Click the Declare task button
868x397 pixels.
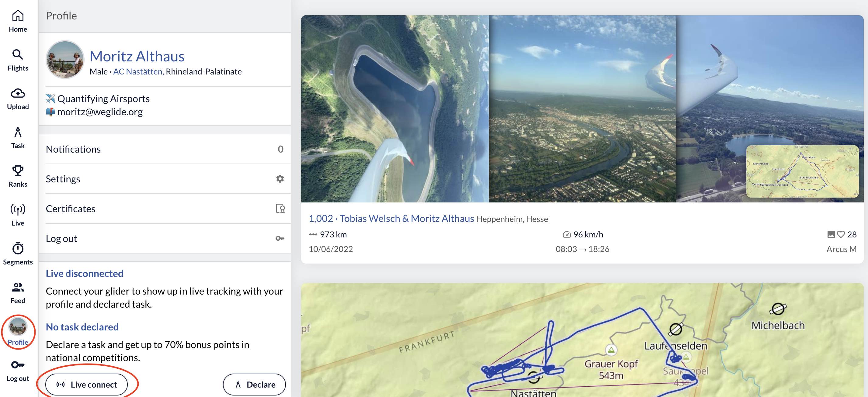254,385
